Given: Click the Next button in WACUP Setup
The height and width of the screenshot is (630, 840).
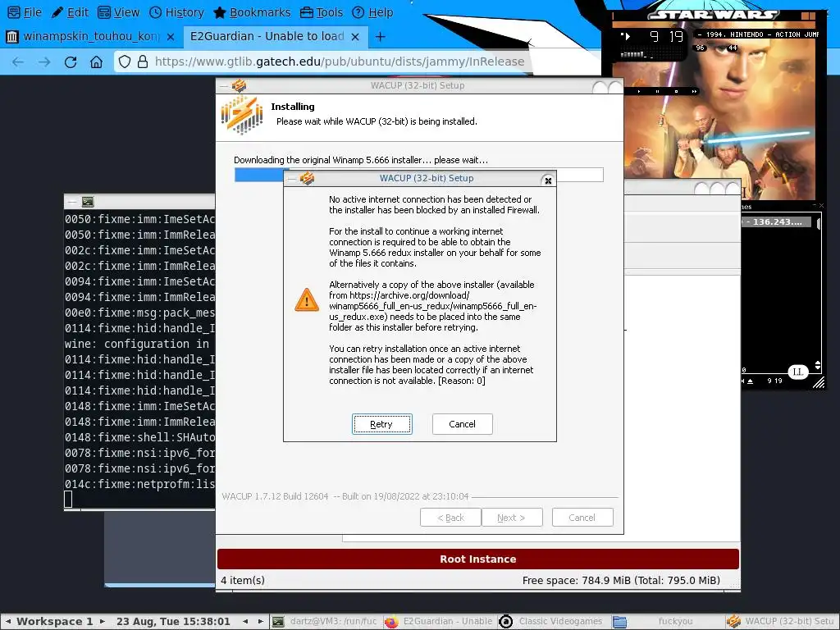Looking at the screenshot, I should pyautogui.click(x=512, y=518).
